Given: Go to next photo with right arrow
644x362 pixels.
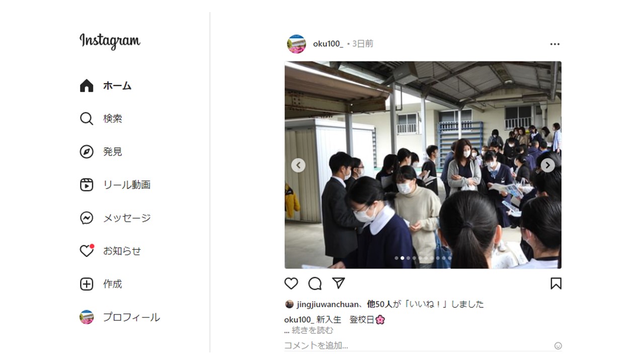Looking at the screenshot, I should [547, 165].
